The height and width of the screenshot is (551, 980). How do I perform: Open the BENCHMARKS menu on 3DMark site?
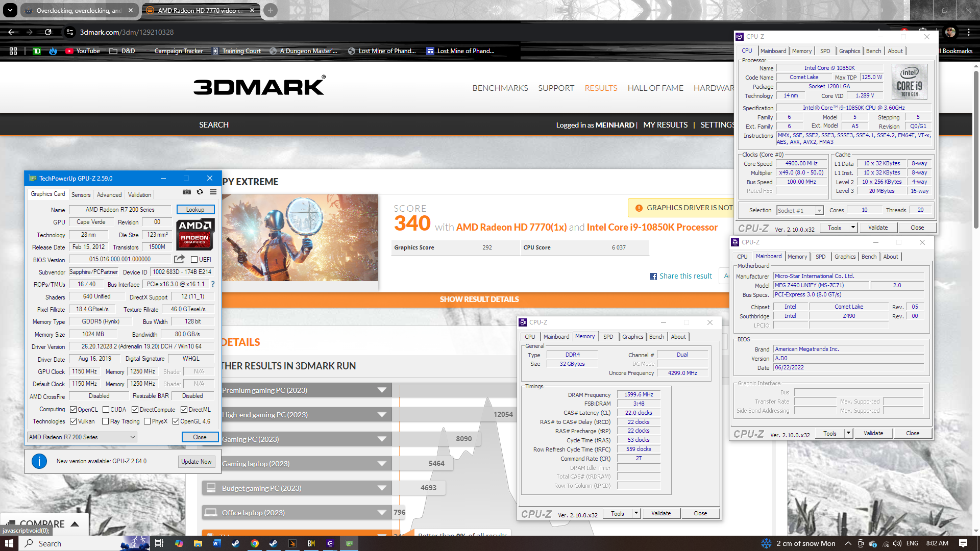click(x=500, y=88)
